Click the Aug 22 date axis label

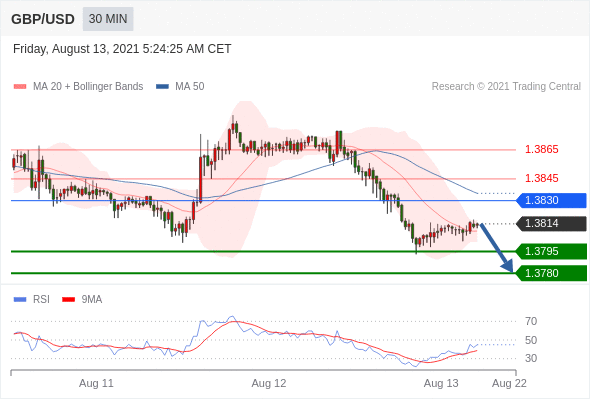[509, 383]
